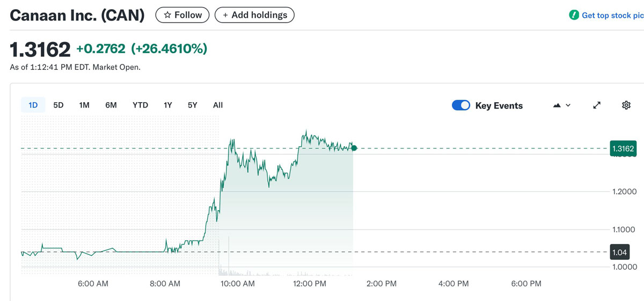Image resolution: width=644 pixels, height=301 pixels.
Task: Select the 5Y time range
Action: [x=193, y=105]
